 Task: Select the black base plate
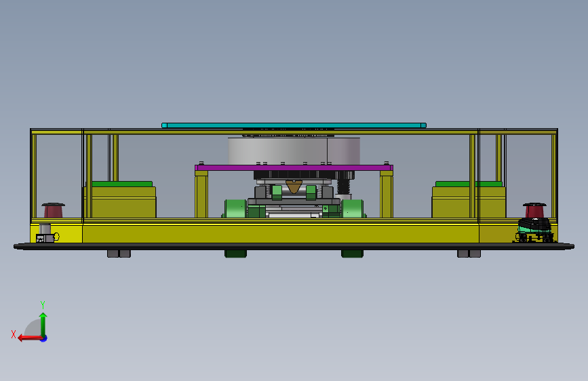(294, 246)
